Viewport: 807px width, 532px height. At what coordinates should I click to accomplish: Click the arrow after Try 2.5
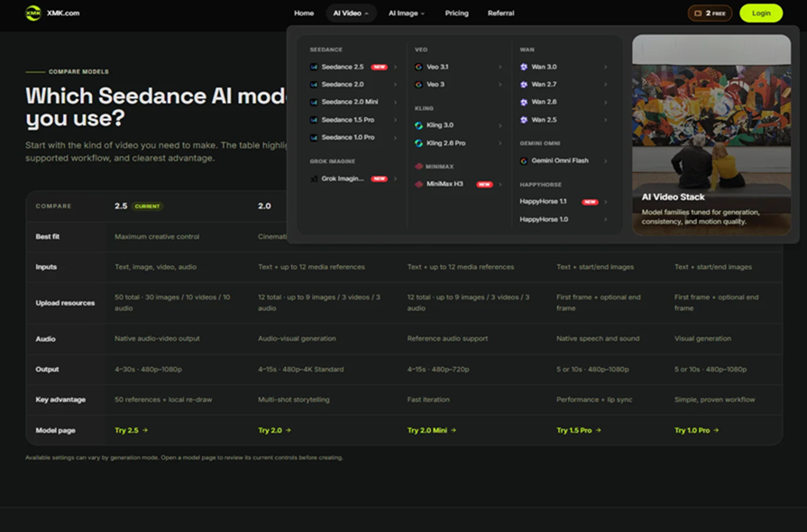tap(145, 430)
